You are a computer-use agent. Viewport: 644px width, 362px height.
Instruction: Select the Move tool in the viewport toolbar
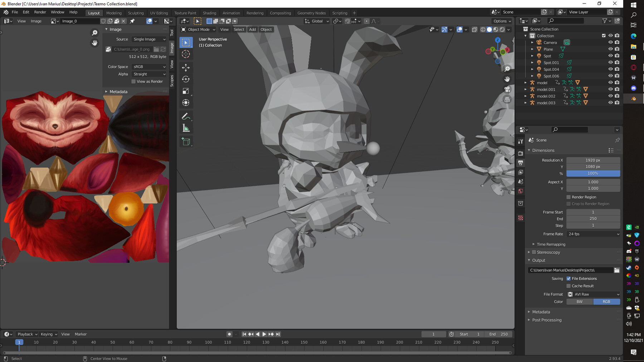(186, 67)
